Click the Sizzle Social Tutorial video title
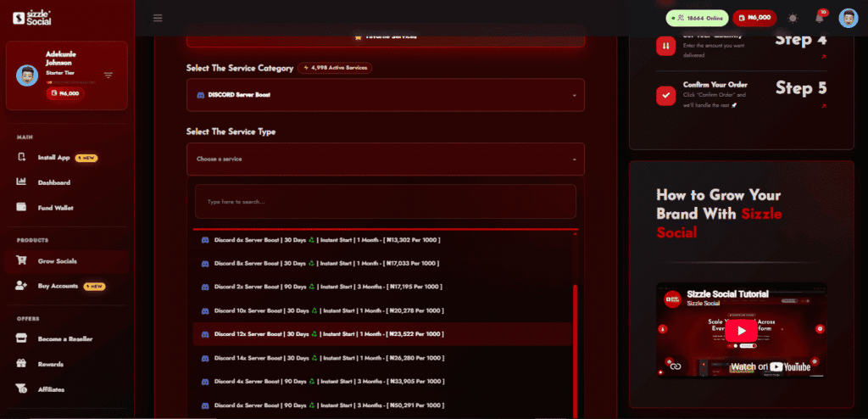This screenshot has height=419, width=868. (727, 294)
